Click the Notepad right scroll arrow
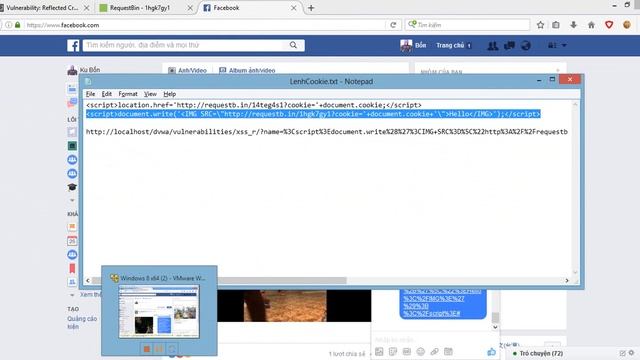Screen dimensions: 640x360 (567, 280)
